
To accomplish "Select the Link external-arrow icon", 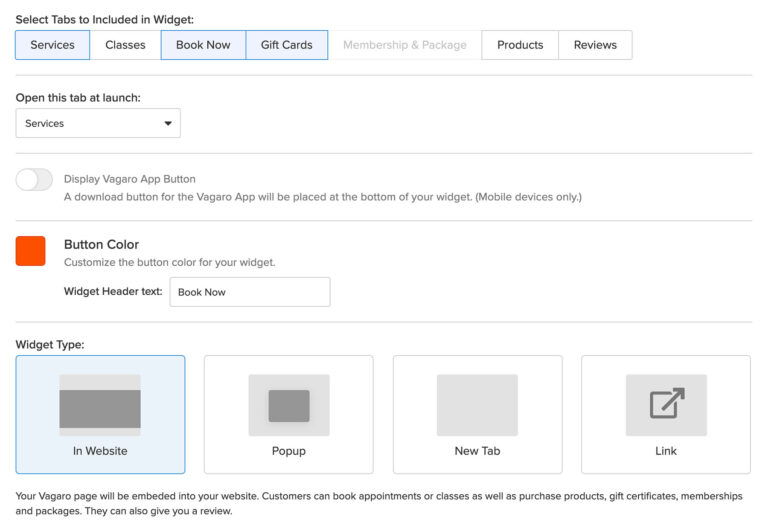I will click(x=666, y=404).
